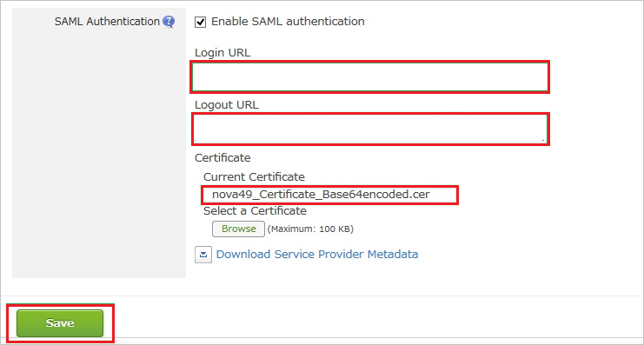
Task: Open the Download Service Provider Metadata link
Action: point(317,255)
